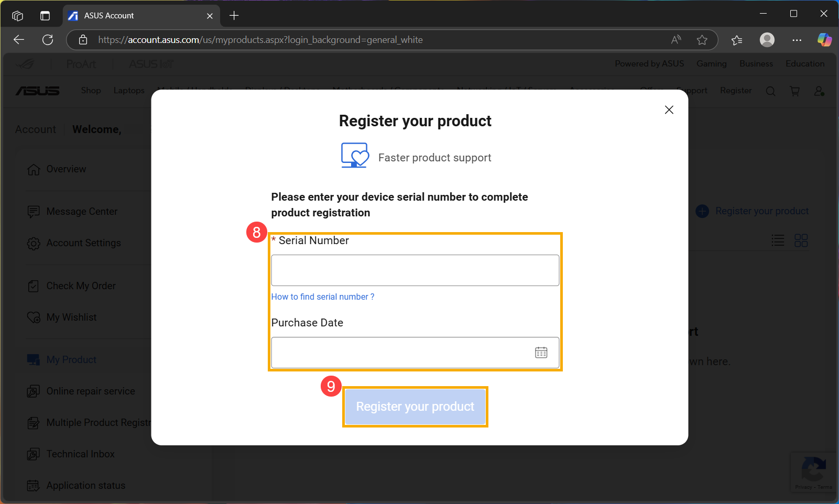Open Overview in the sidebar

pyautogui.click(x=66, y=169)
